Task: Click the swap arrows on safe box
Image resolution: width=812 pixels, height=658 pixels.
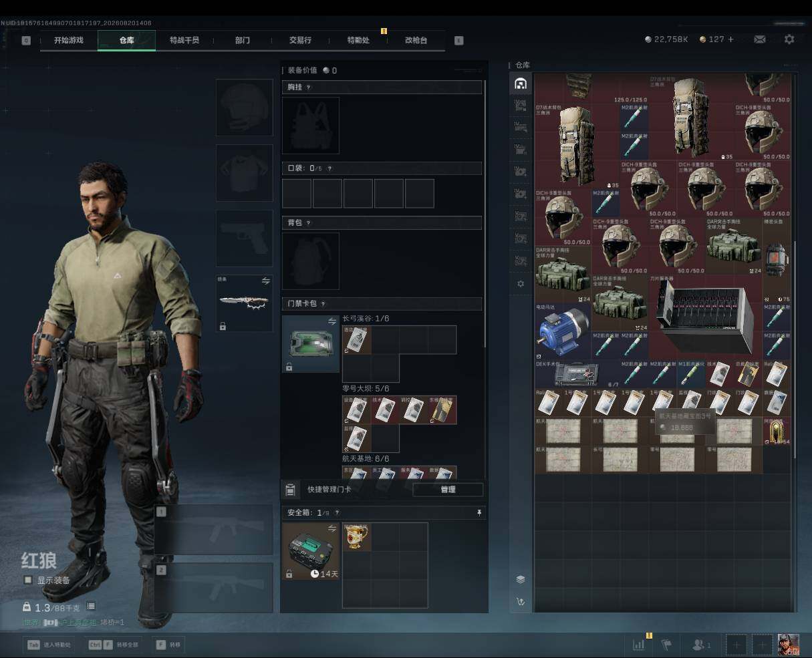Action: [332, 528]
